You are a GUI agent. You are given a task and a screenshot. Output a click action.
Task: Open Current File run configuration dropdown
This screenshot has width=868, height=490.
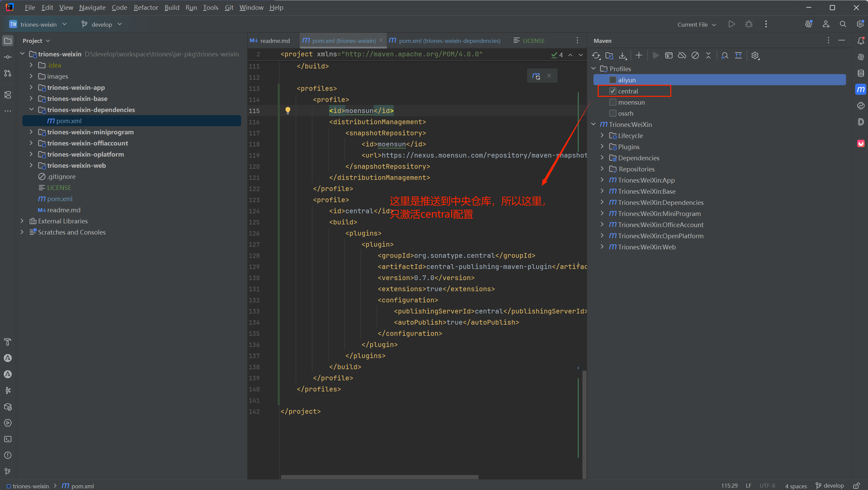[x=697, y=24]
